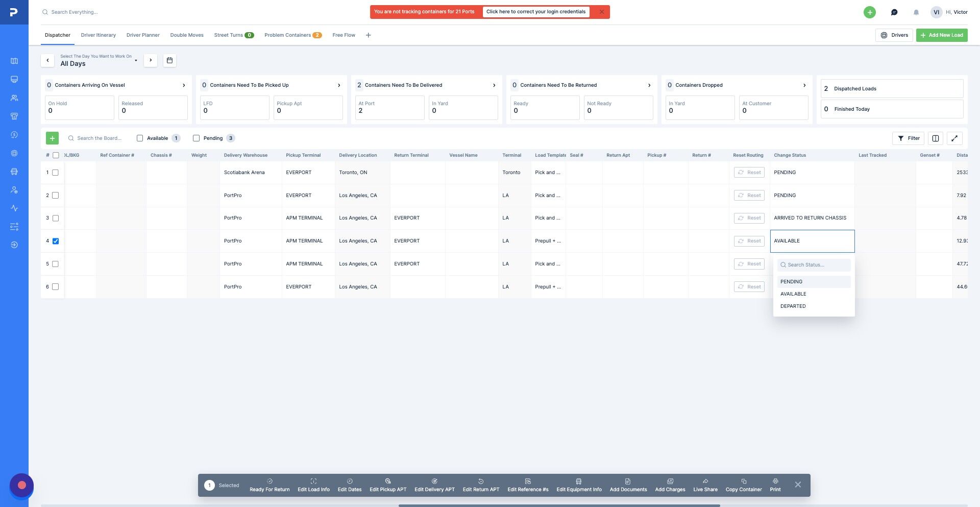
Task: Open the first sidebar map icon
Action: tap(14, 61)
